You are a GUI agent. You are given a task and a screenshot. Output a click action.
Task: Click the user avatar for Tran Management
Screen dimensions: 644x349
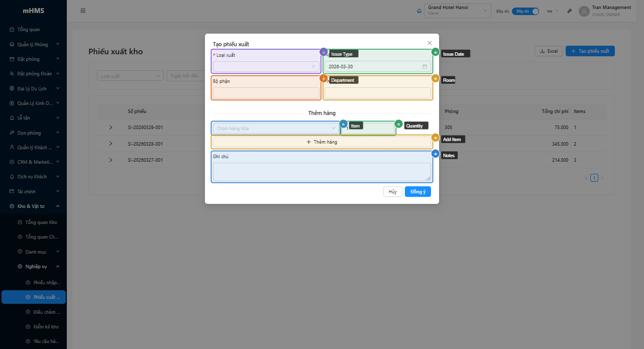(x=584, y=11)
